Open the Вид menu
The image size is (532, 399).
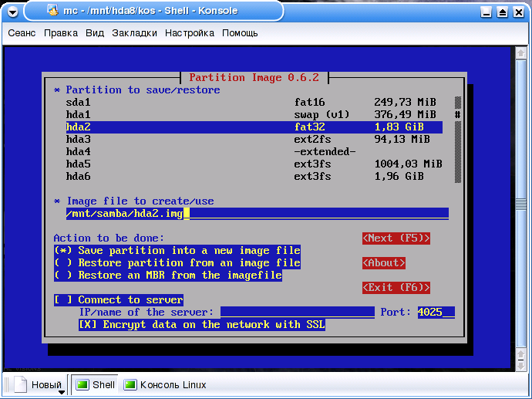pos(95,33)
